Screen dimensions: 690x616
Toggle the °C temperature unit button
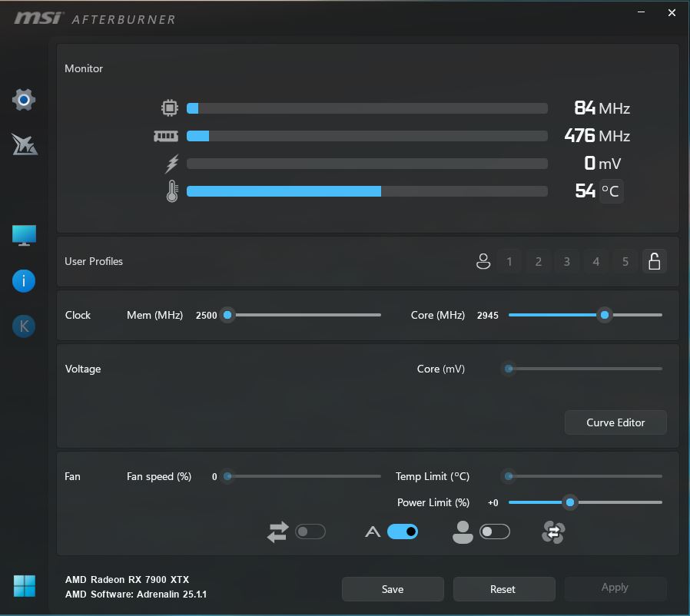[610, 191]
